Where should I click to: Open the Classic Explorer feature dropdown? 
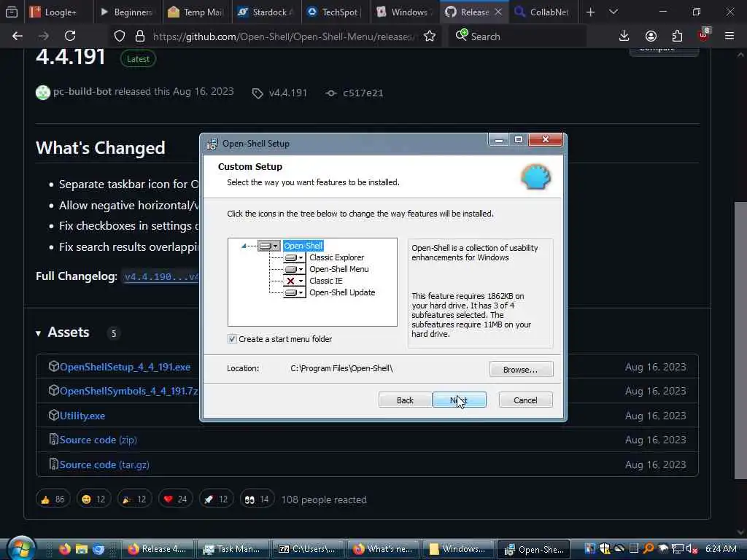click(295, 257)
